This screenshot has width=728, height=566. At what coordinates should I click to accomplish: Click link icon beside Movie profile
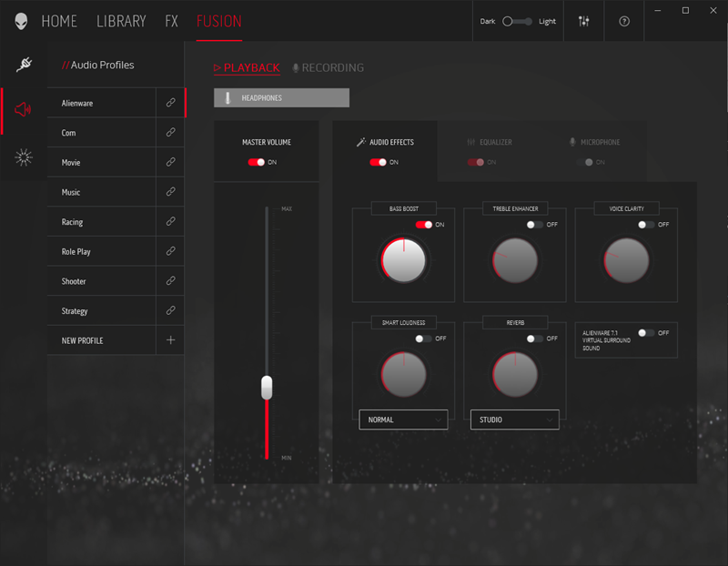click(x=170, y=162)
